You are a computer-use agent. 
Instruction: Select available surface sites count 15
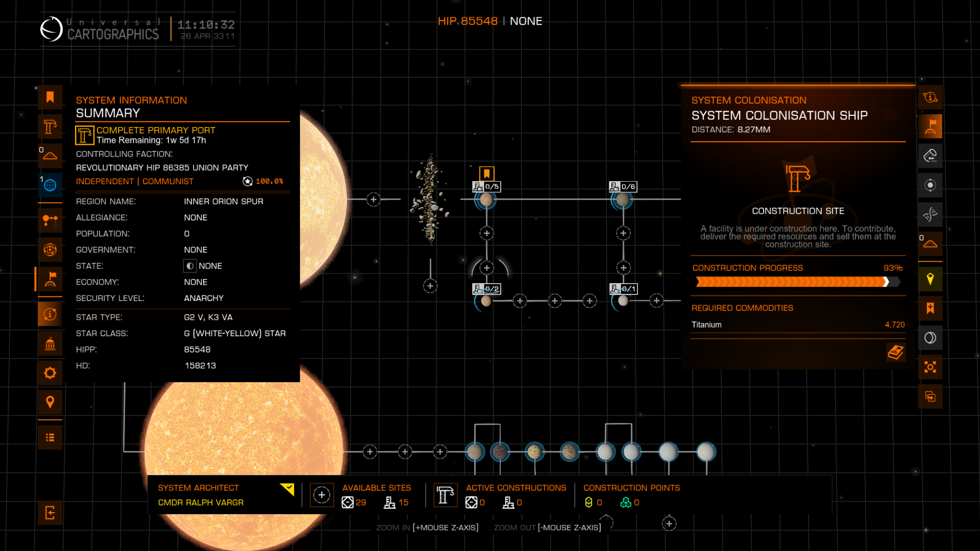point(397,503)
